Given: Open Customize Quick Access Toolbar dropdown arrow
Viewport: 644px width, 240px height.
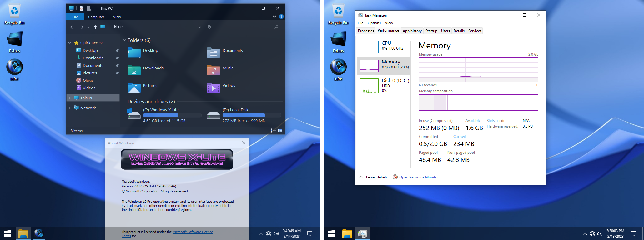Looking at the screenshot, I should pyautogui.click(x=94, y=8).
